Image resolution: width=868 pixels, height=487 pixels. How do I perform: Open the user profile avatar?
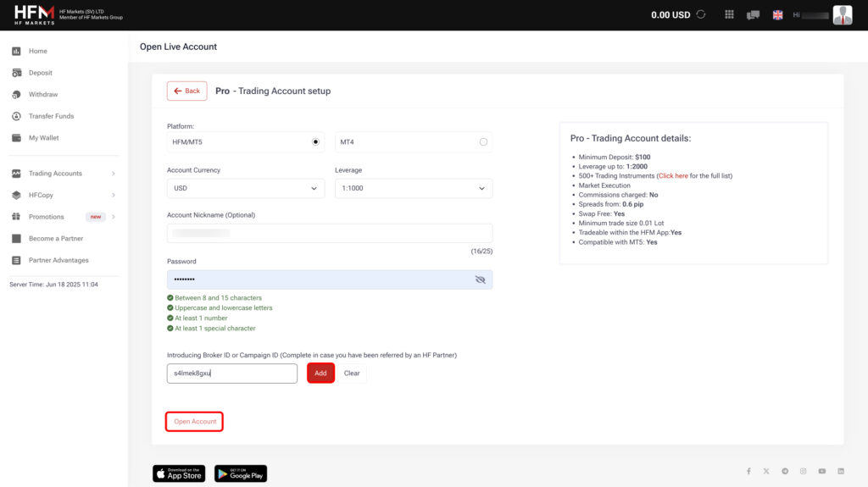pos(843,15)
